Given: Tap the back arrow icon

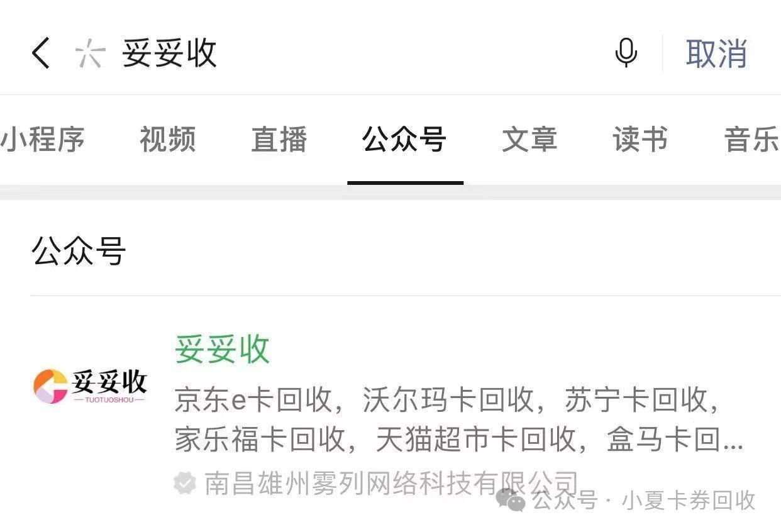Looking at the screenshot, I should [x=40, y=53].
